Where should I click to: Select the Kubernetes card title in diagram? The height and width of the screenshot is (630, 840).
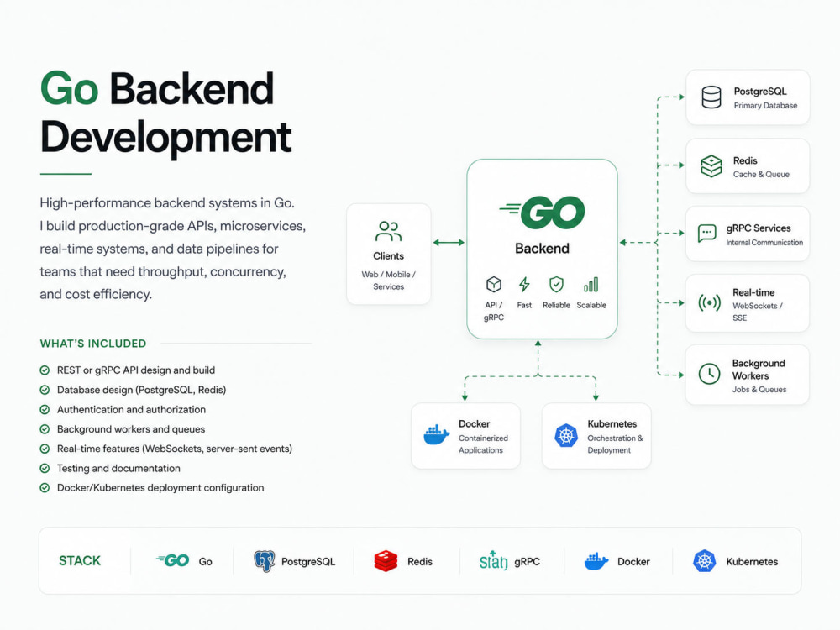coord(612,423)
